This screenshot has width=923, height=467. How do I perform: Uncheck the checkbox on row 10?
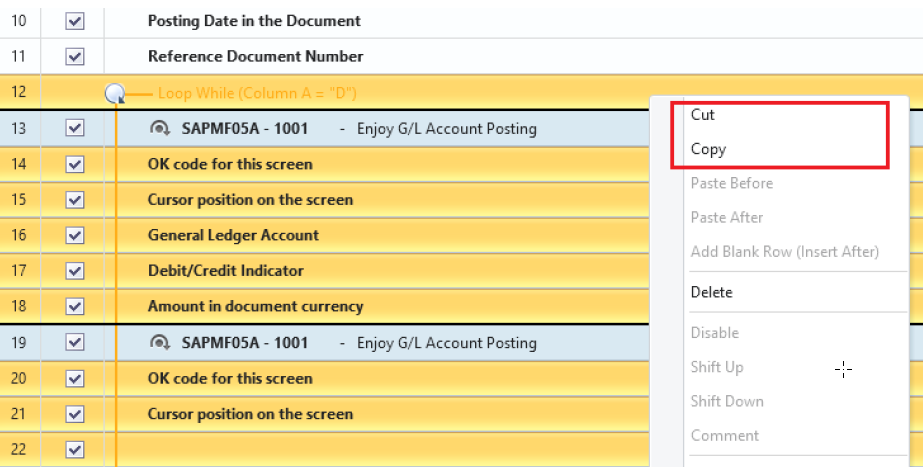74,20
